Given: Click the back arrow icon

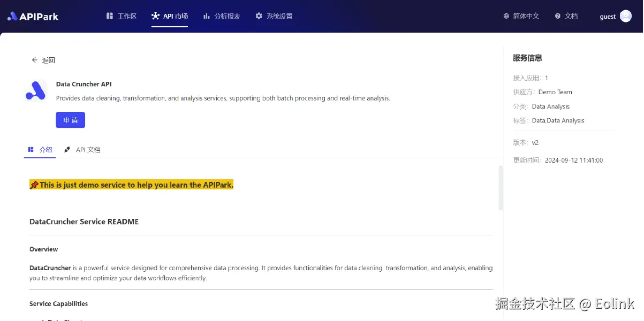Looking at the screenshot, I should point(35,60).
